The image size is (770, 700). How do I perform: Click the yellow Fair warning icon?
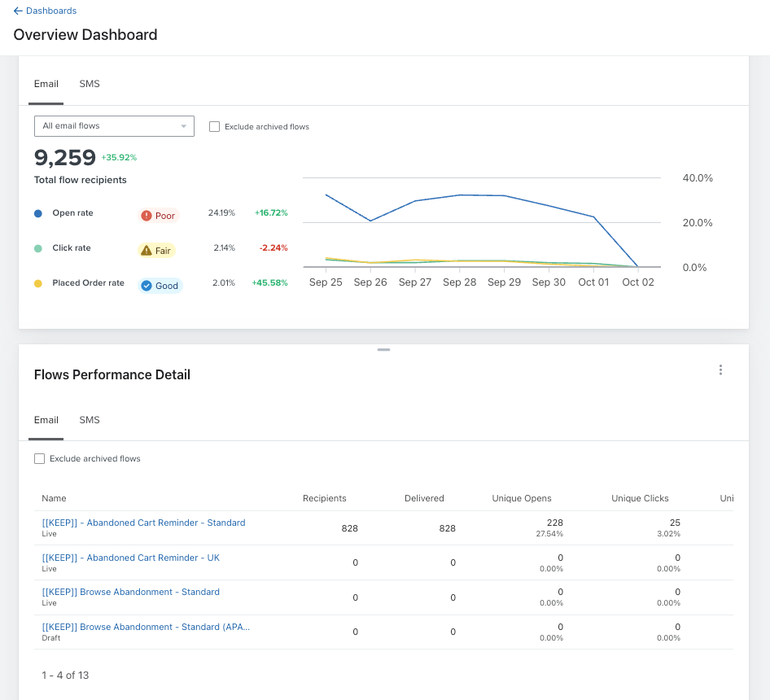(147, 251)
